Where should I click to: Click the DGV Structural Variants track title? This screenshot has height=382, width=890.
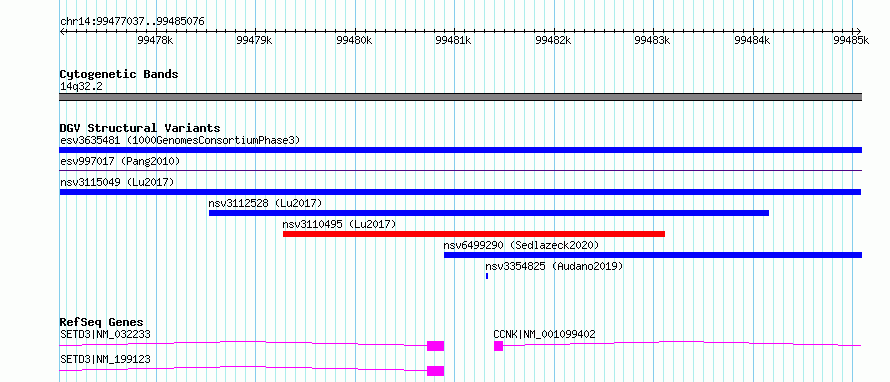tap(140, 128)
